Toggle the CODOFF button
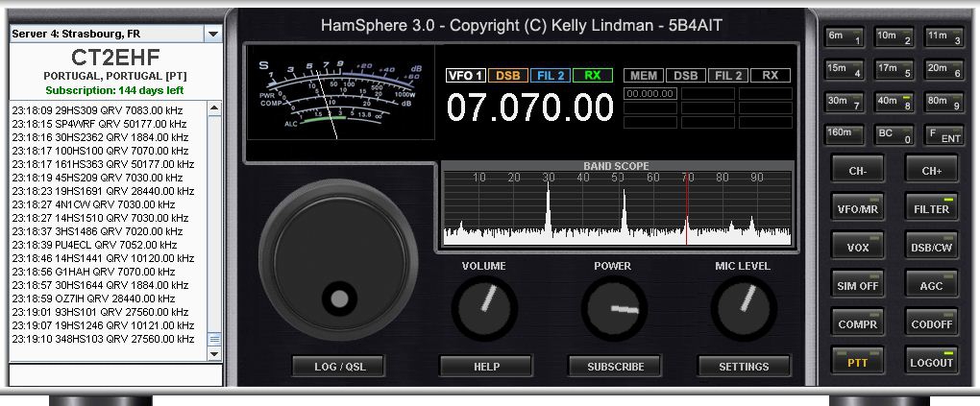Viewport: 980px width, 406px height. tap(931, 324)
